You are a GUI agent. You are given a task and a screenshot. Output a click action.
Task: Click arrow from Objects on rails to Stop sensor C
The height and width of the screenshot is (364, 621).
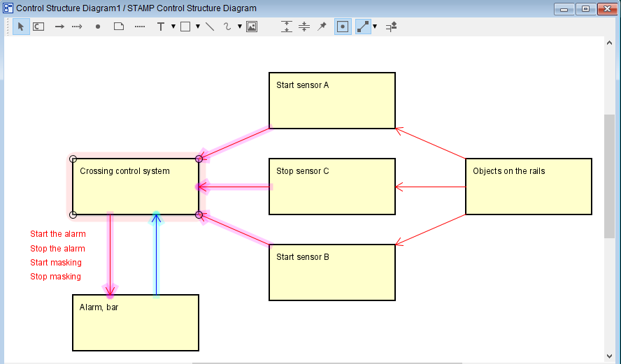(x=431, y=187)
